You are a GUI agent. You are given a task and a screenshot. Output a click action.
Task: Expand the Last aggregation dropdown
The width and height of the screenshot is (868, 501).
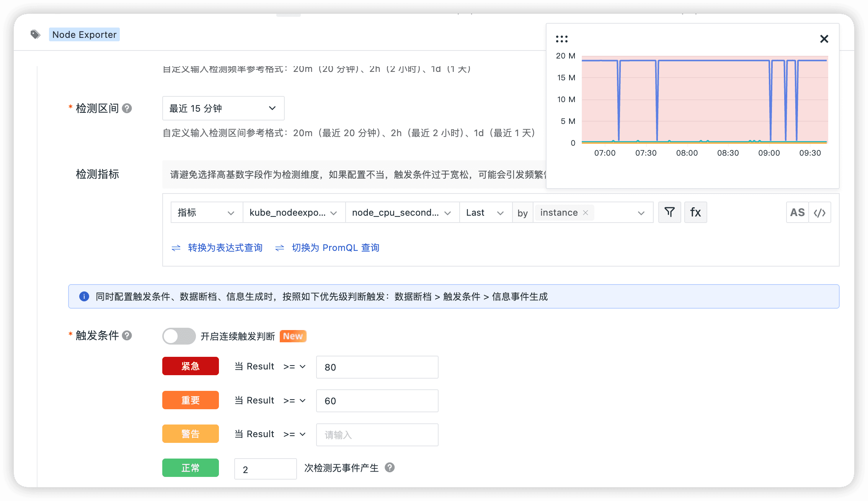pyautogui.click(x=485, y=213)
